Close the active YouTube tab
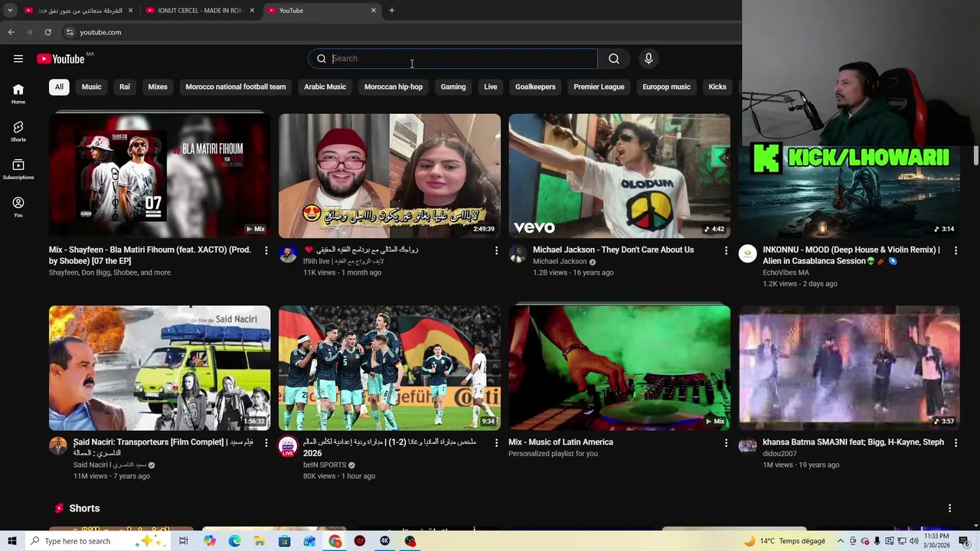 click(x=374, y=11)
